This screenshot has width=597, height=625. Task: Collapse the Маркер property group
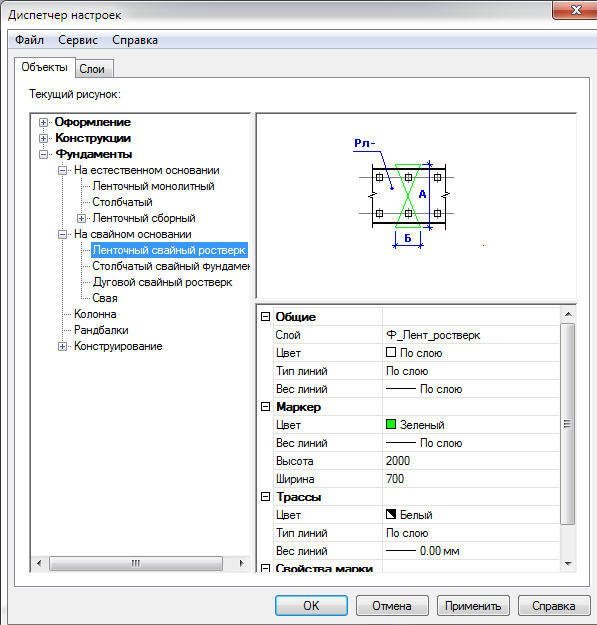point(265,407)
